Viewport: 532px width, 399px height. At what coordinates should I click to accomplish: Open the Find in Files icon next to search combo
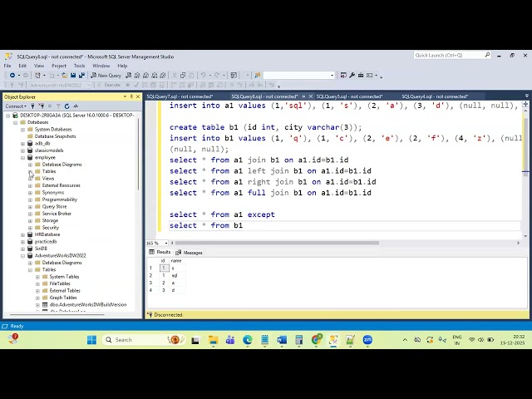258,76
